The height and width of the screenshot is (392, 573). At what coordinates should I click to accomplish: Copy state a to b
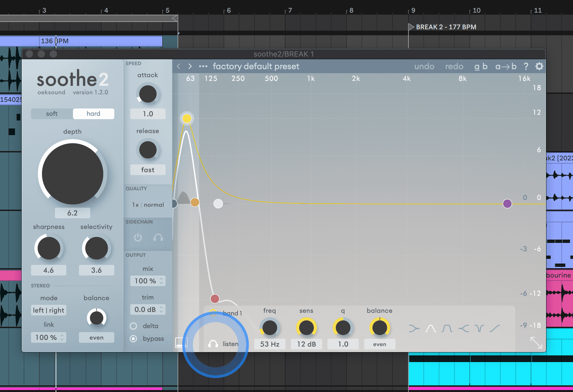pos(506,66)
